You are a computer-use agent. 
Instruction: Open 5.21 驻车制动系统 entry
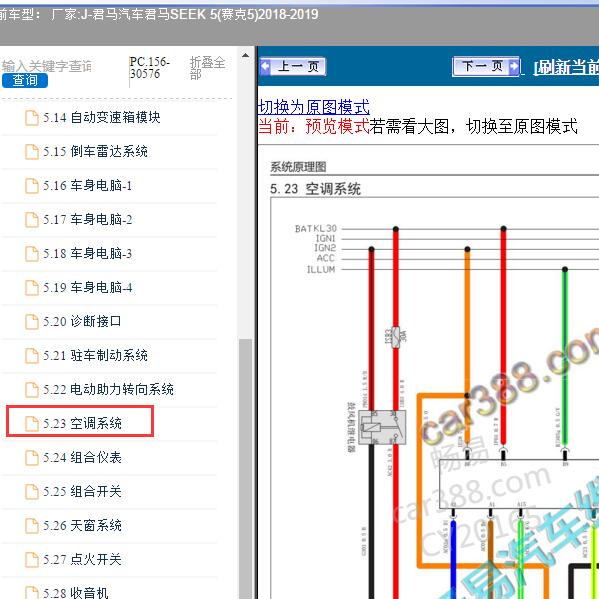95,356
